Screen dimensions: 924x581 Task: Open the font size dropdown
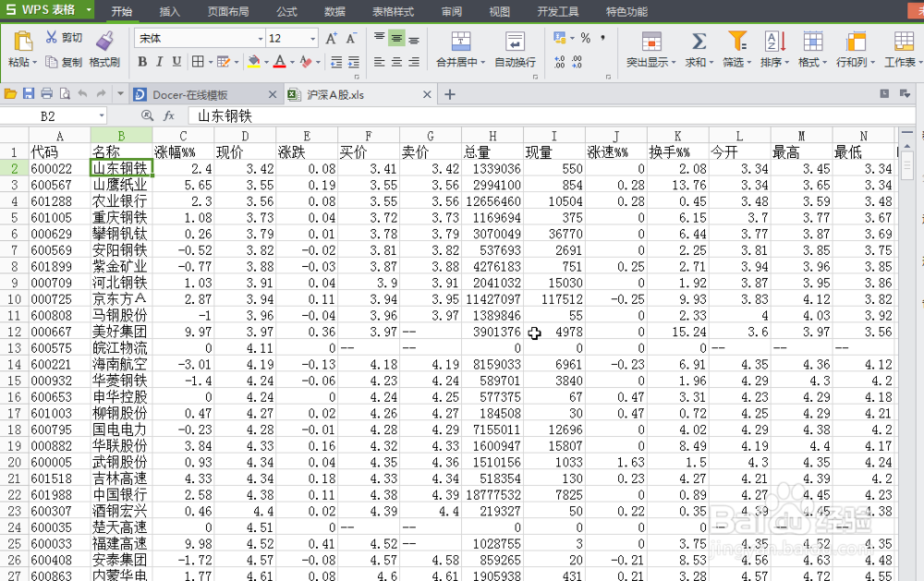pyautogui.click(x=313, y=39)
